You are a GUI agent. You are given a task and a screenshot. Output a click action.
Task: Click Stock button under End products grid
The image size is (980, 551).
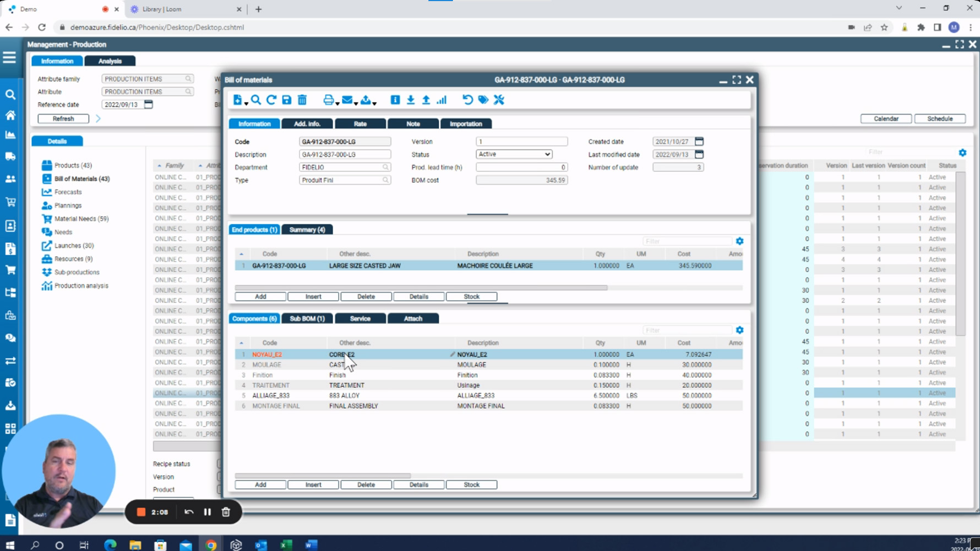point(471,296)
